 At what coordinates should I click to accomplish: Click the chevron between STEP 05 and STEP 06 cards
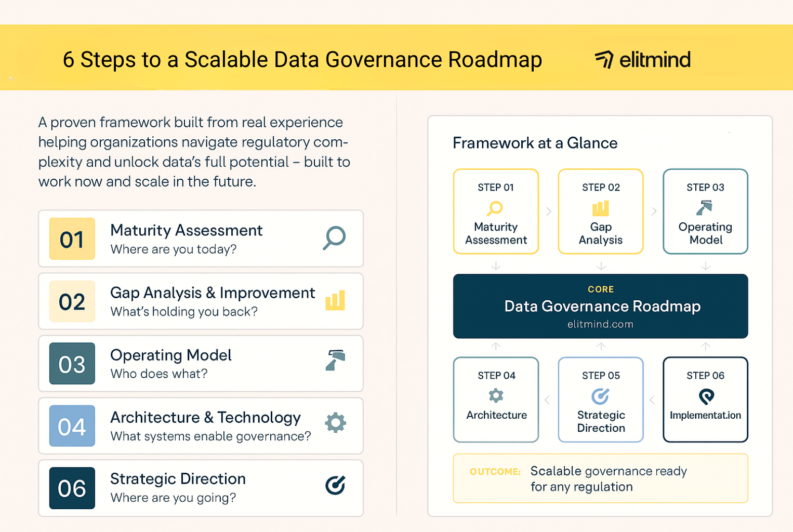click(x=652, y=400)
